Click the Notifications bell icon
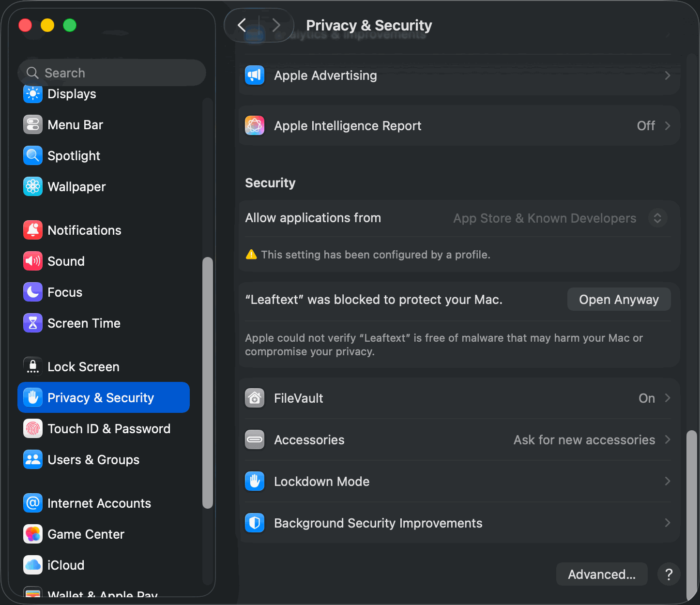700x605 pixels. (33, 230)
